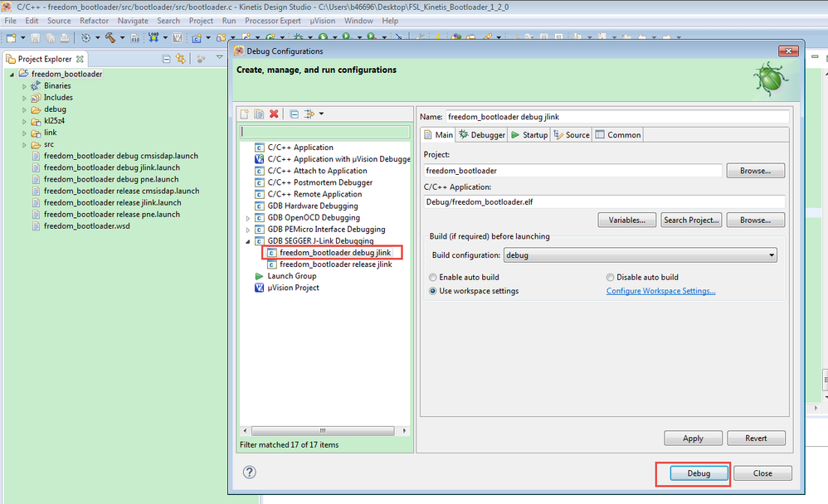Select freedom_bootloader.wsd file
The width and height of the screenshot is (828, 504).
86,225
